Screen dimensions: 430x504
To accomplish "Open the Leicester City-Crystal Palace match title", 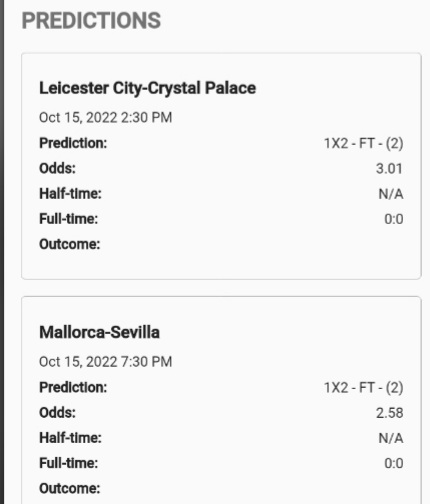I will tap(147, 89).
